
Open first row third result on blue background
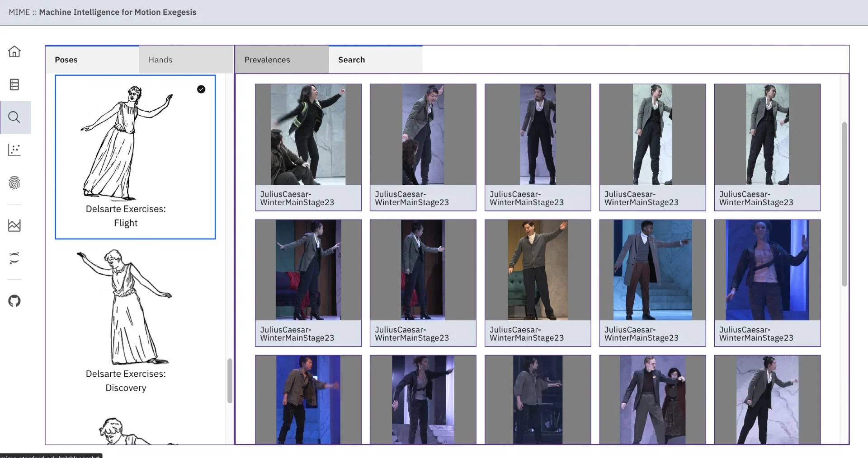[x=538, y=134]
